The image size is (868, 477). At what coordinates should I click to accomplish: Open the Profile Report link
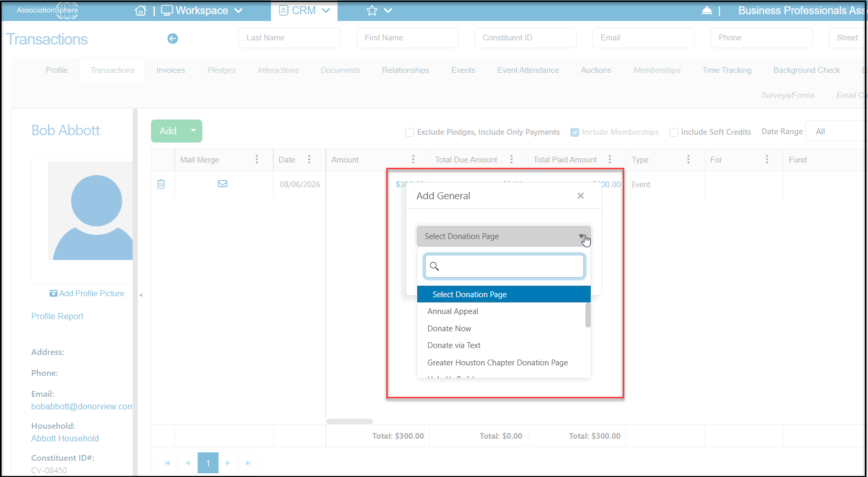pyautogui.click(x=57, y=316)
